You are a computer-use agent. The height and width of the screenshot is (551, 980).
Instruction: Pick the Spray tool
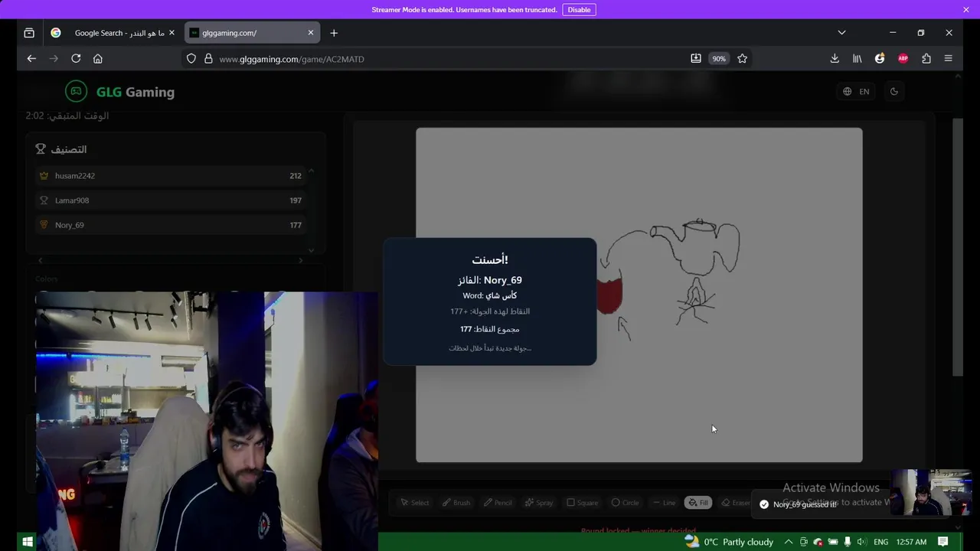click(539, 503)
